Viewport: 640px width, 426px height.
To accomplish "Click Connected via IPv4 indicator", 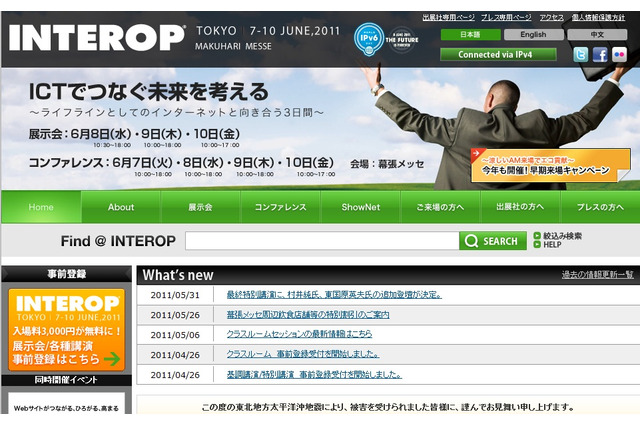I will click(498, 54).
